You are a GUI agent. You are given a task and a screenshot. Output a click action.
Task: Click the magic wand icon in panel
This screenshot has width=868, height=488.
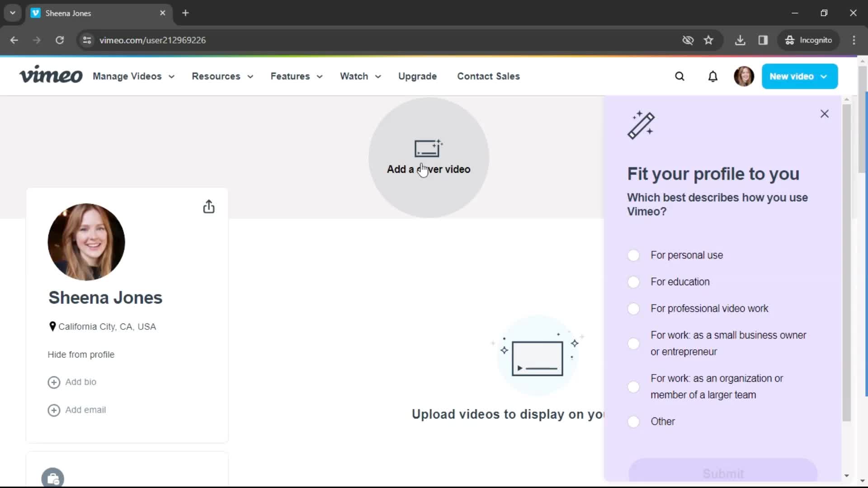pos(641,125)
